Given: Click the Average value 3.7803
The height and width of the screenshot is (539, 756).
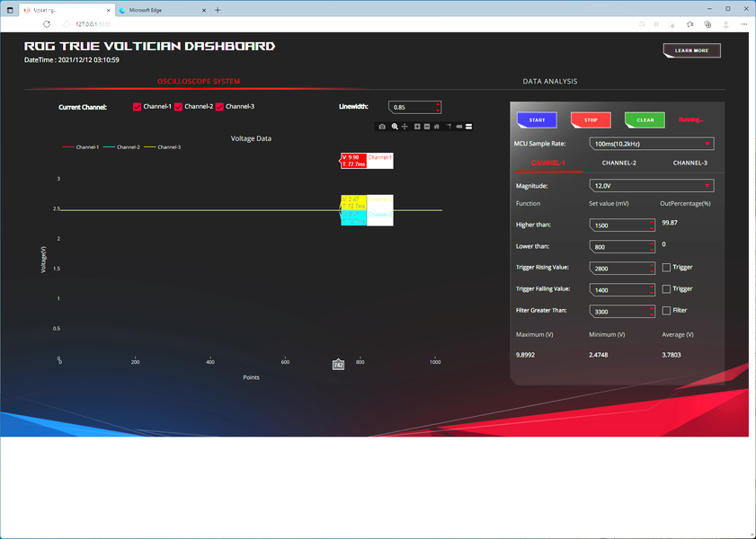Looking at the screenshot, I should point(672,355).
